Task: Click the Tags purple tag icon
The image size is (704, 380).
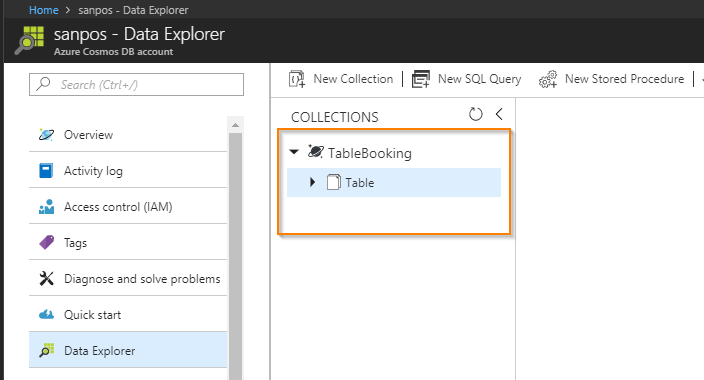Action: click(x=47, y=242)
